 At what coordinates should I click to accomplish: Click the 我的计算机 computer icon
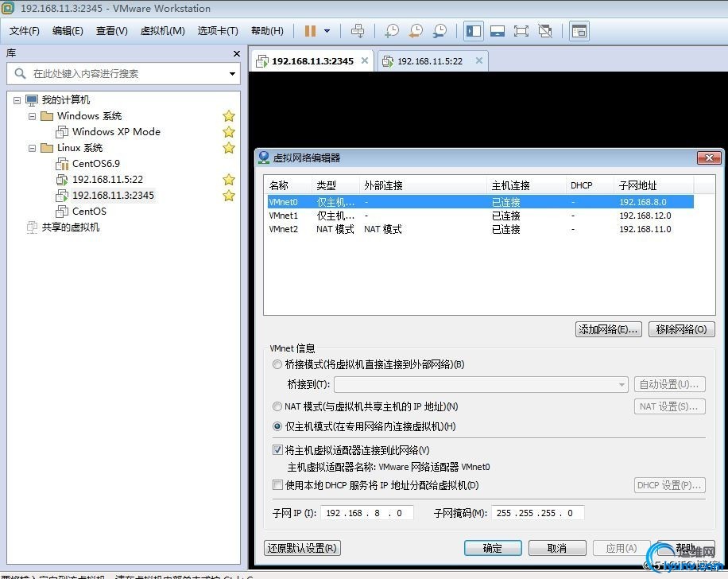[x=32, y=100]
